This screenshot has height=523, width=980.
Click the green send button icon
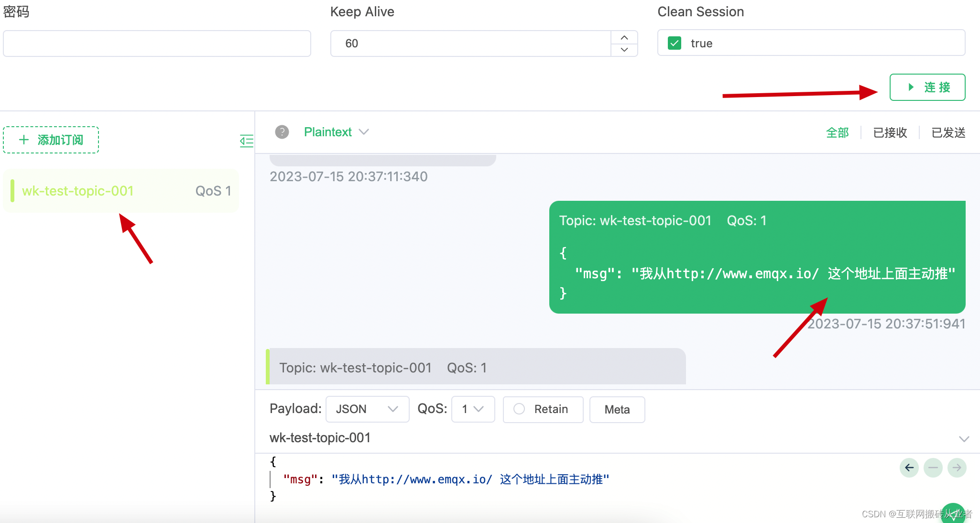953,514
